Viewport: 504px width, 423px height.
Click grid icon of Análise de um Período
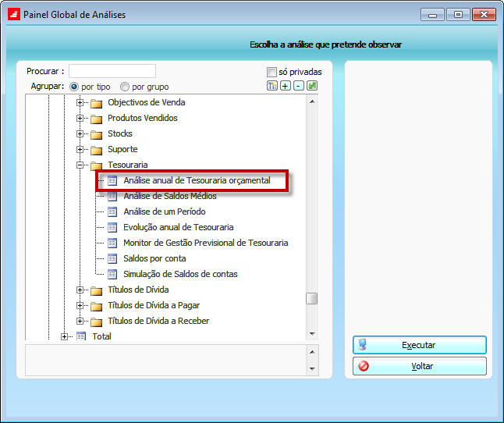[112, 211]
